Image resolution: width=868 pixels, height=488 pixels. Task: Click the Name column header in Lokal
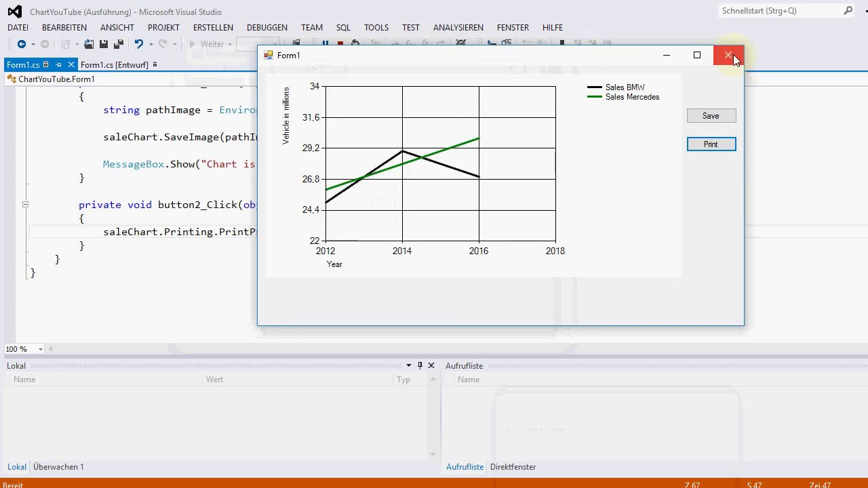tap(106, 380)
